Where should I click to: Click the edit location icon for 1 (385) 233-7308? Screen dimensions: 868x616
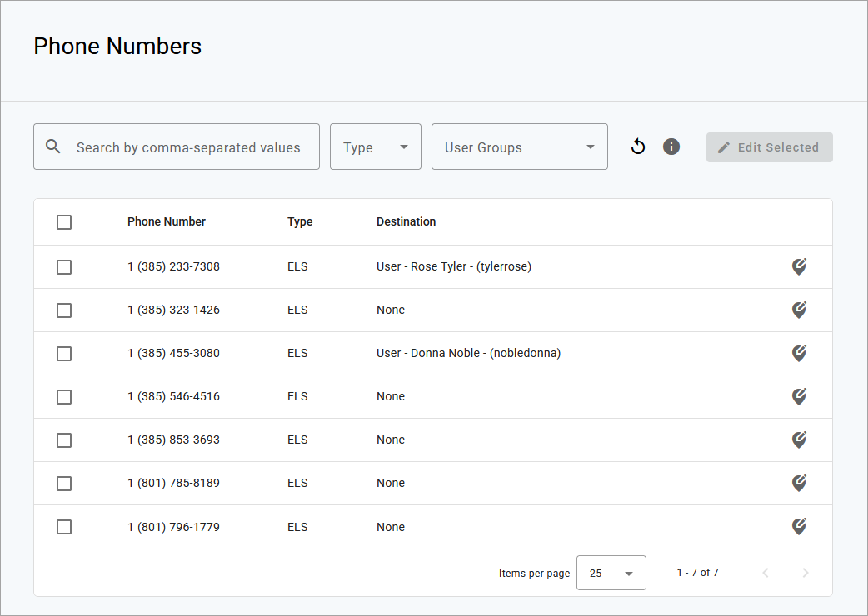tap(799, 266)
